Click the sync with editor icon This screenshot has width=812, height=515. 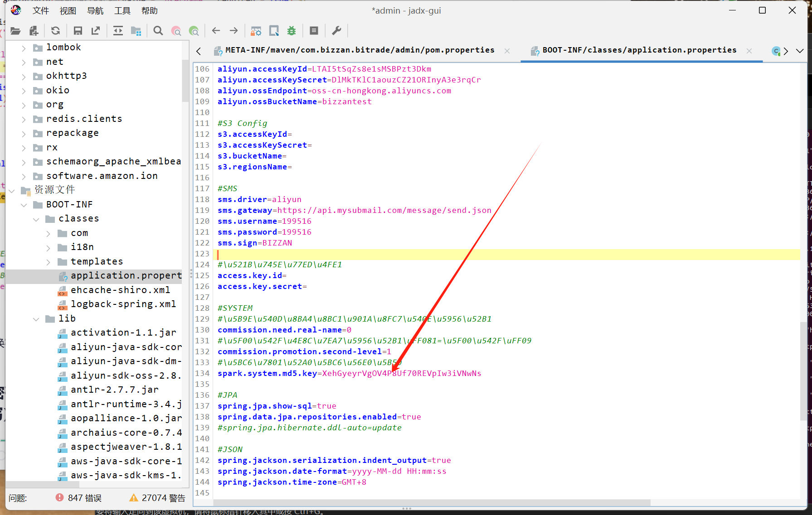pyautogui.click(x=118, y=31)
